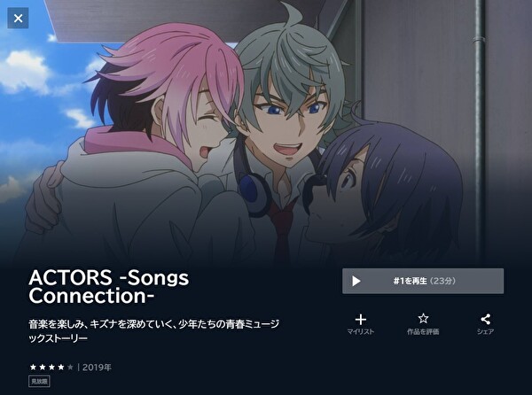This screenshot has width=532, height=395.
Task: Click the hero artwork of three boys
Action: click(x=266, y=132)
